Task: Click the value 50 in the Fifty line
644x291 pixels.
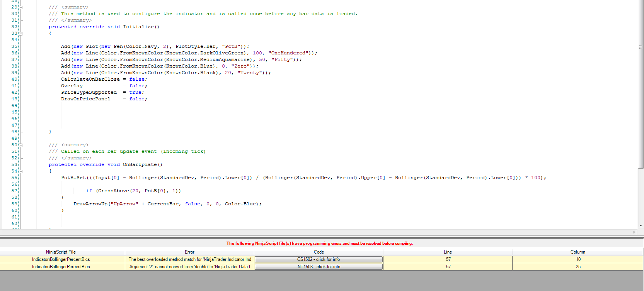Action: [x=262, y=59]
